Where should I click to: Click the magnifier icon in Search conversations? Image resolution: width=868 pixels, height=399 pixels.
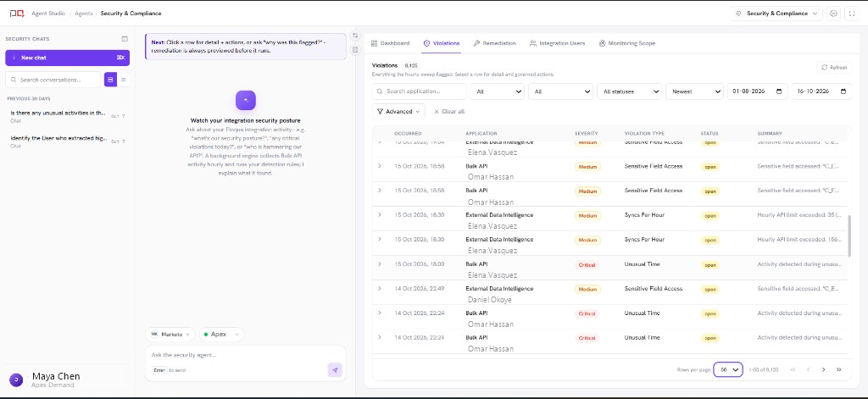(x=14, y=80)
